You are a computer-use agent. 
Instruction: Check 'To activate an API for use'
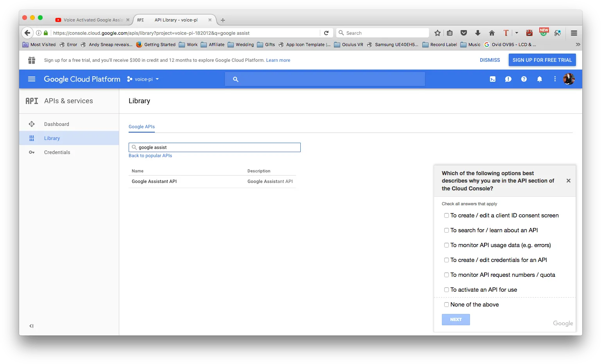(447, 290)
